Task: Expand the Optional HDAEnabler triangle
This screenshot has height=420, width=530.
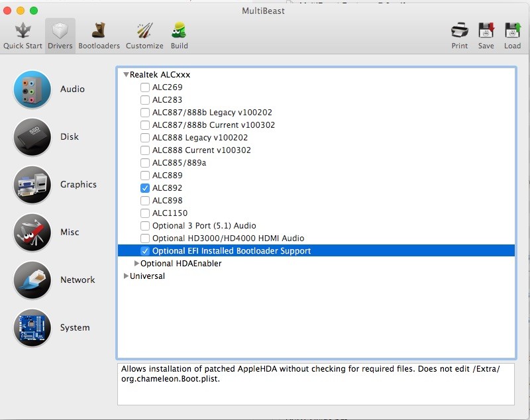Action: point(136,263)
